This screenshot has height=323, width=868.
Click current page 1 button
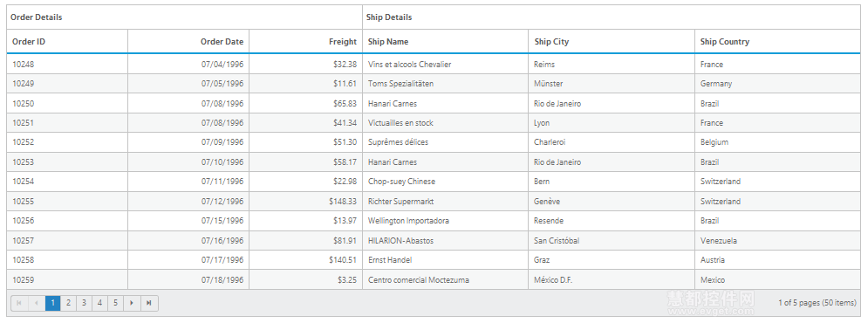tap(52, 303)
